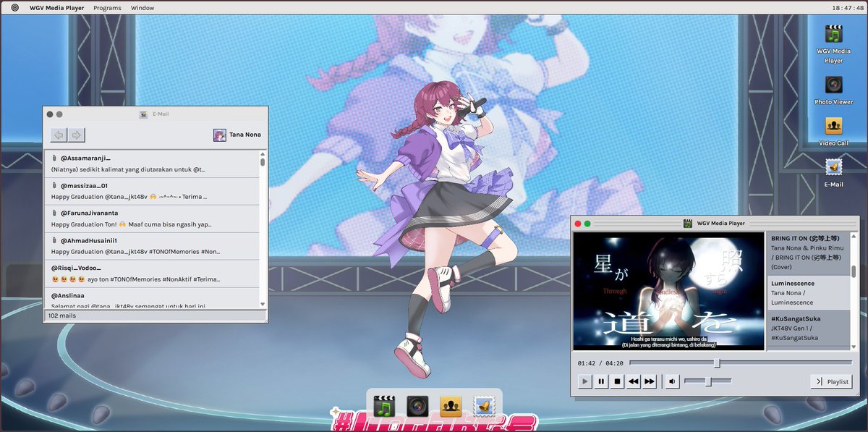Click Tana Nona profile avatar in E-Mail
This screenshot has width=868, height=432.
point(219,135)
